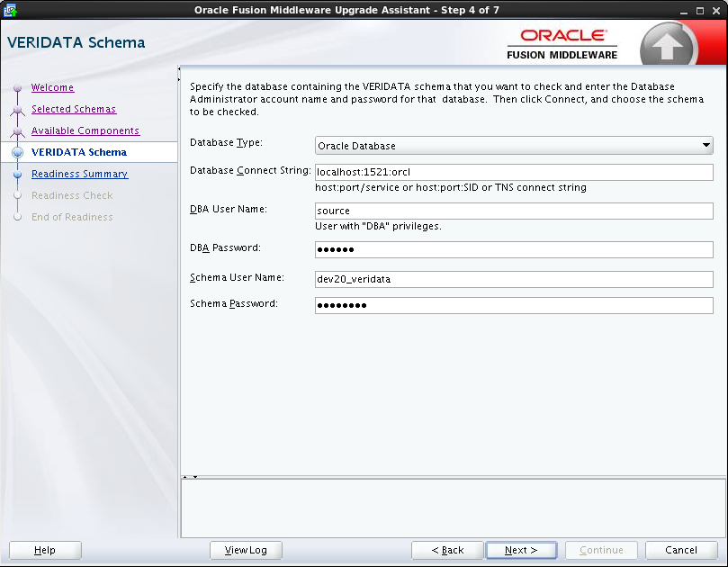The width and height of the screenshot is (728, 567).
Task: Focus the Schema Password field
Action: (x=514, y=305)
